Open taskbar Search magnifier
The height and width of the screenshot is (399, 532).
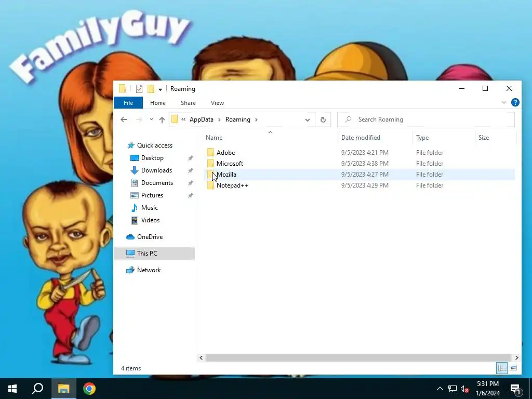click(37, 389)
